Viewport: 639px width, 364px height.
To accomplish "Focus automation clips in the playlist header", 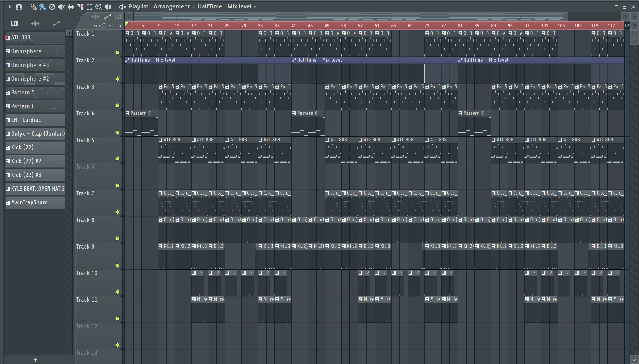I will click(x=107, y=17).
